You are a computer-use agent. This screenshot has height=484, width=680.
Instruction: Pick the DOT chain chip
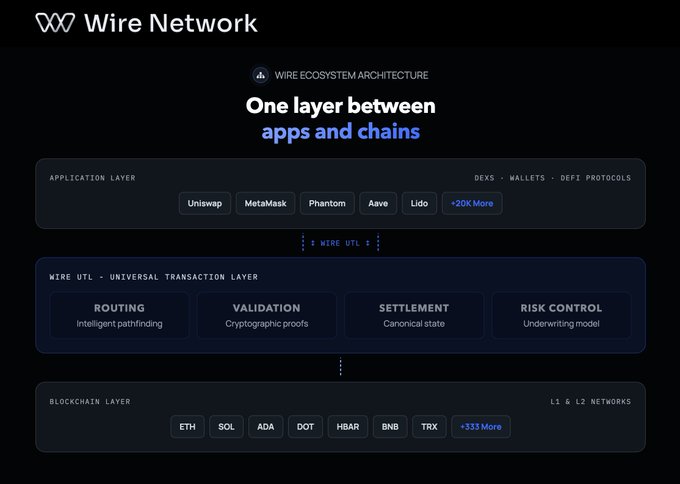pos(305,427)
